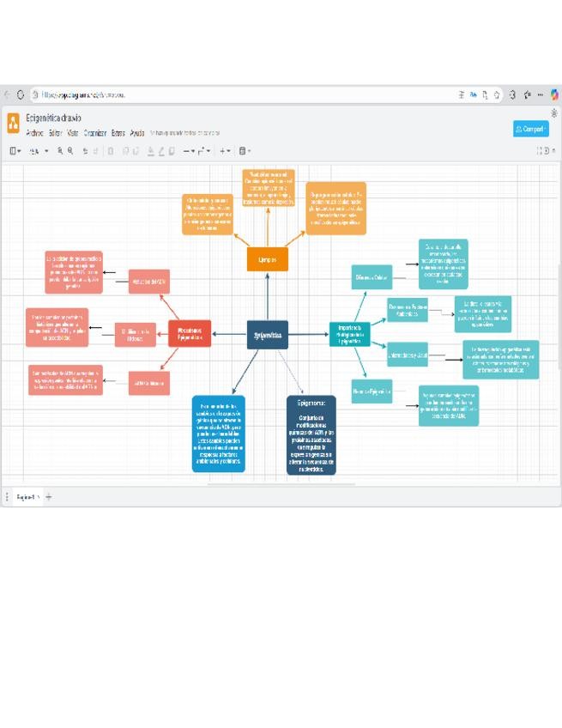The image size is (562, 728).
Task: Add a new page with plus icon
Action: 49,497
